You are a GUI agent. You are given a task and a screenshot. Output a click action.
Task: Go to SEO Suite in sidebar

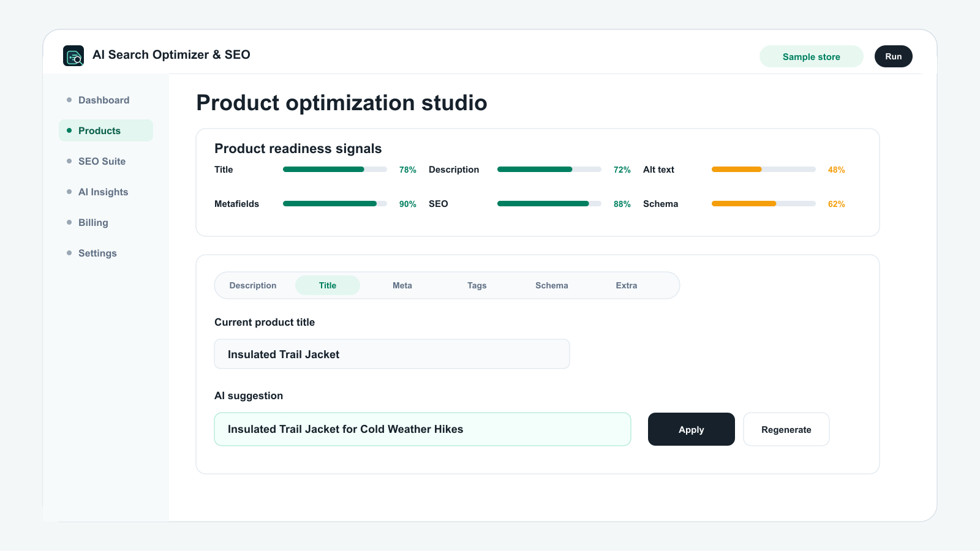(106, 161)
